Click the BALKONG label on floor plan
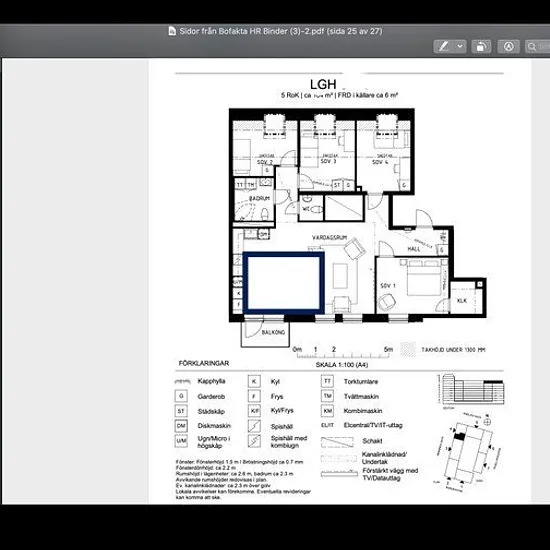 273,332
